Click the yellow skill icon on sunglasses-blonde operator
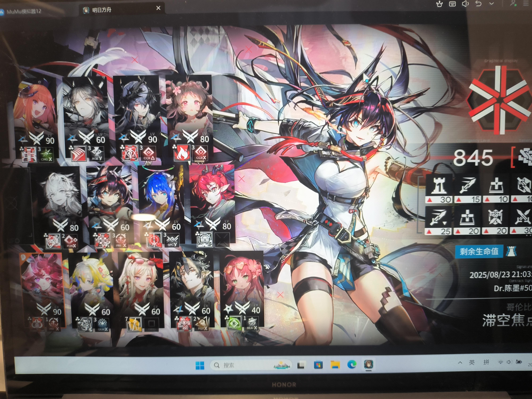The width and height of the screenshot is (532, 399). (134, 324)
